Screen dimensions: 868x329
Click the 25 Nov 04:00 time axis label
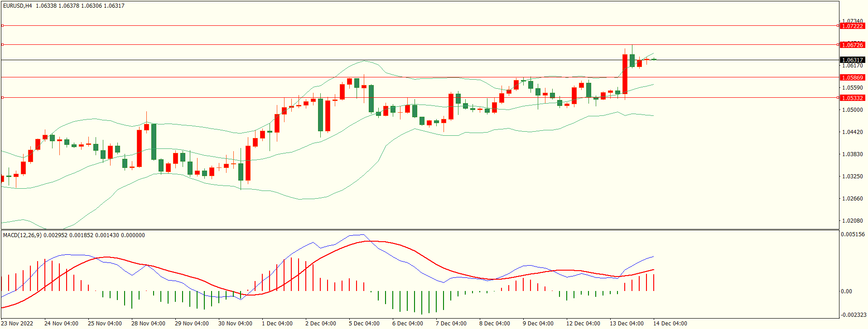(x=105, y=324)
